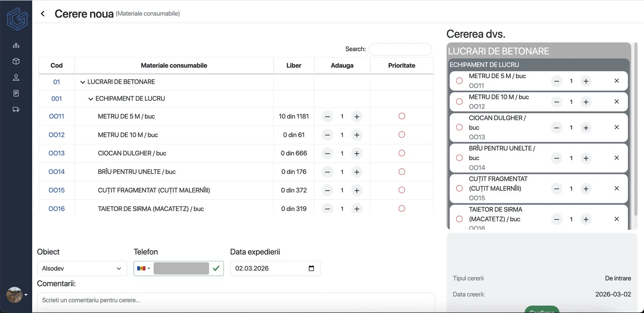Decrease quantity for METRU DE 10 M in the table
This screenshot has height=313, width=644.
point(327,135)
